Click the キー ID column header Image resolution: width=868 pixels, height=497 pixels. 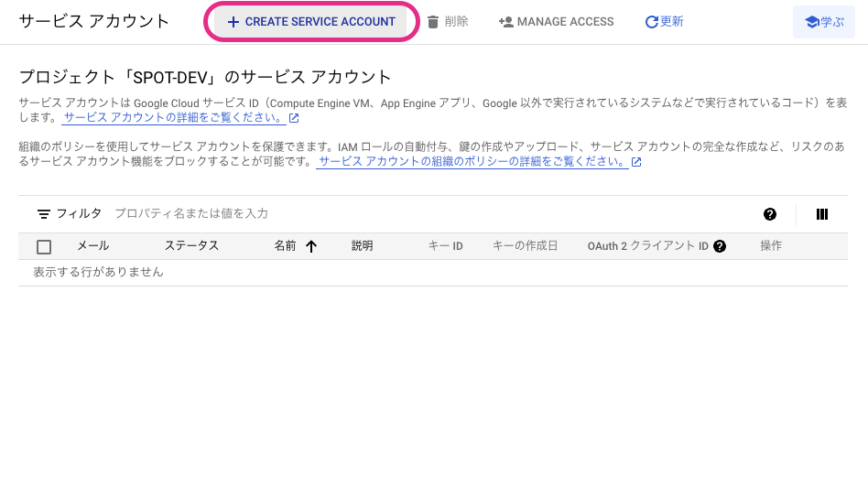click(445, 246)
